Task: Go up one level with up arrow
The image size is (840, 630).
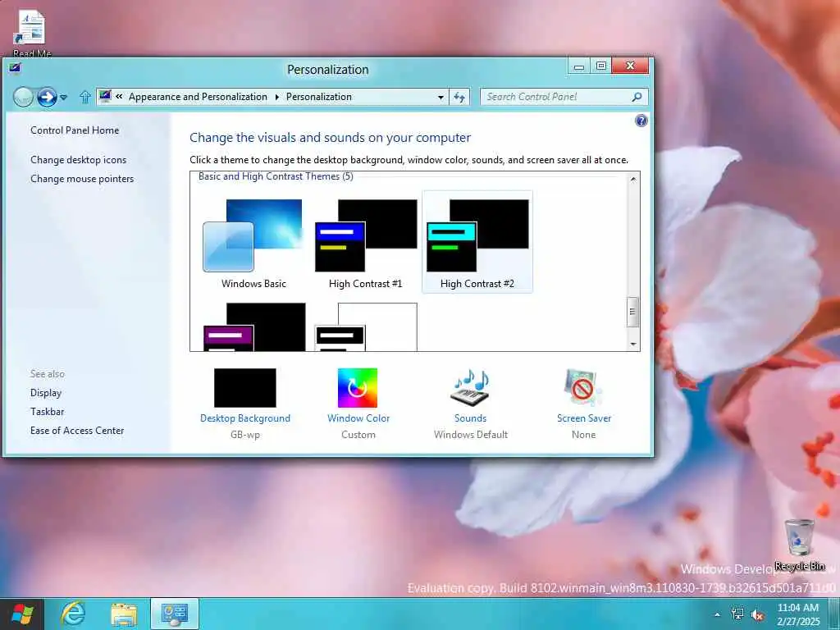Action: (x=84, y=97)
